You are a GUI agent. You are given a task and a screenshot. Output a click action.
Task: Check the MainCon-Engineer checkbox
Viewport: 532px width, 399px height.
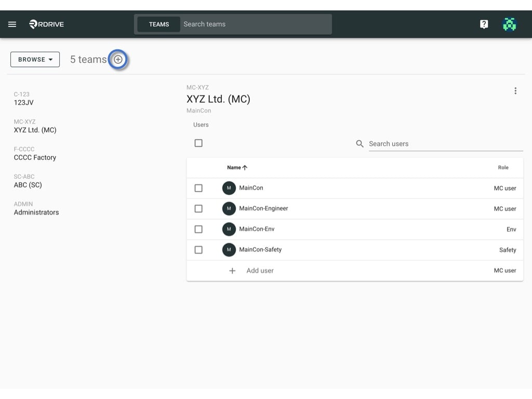[x=198, y=209]
